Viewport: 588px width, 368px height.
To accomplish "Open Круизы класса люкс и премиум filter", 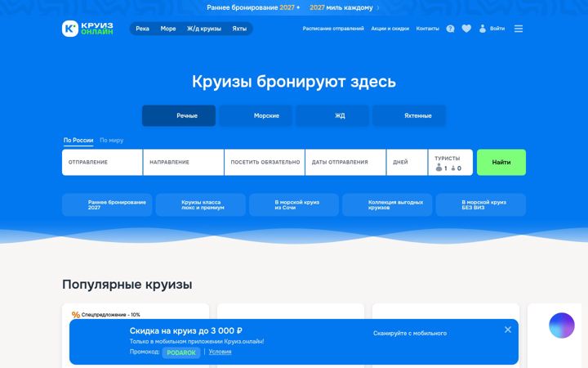I will [201, 204].
